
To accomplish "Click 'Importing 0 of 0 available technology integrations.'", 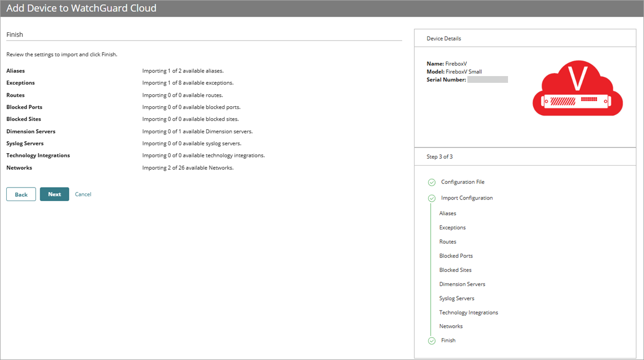I will pos(204,156).
